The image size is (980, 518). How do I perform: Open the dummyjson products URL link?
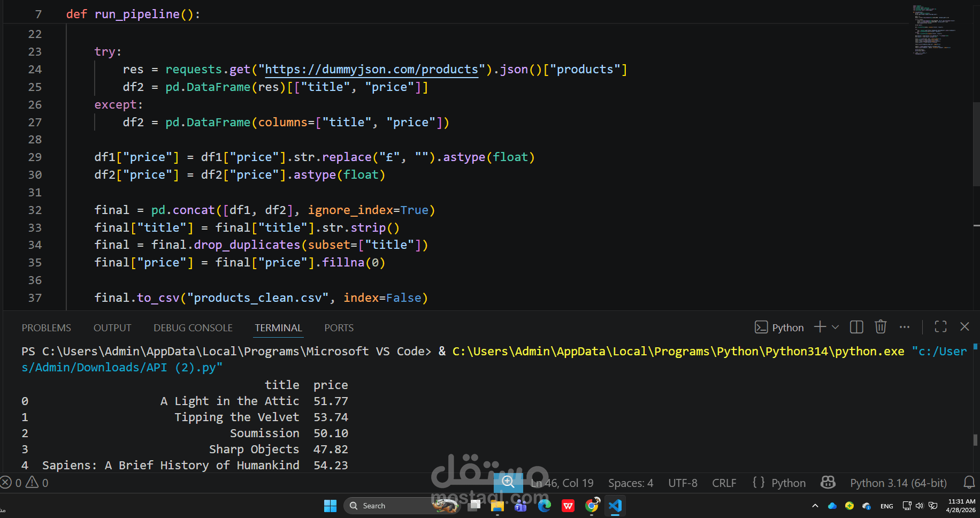371,70
